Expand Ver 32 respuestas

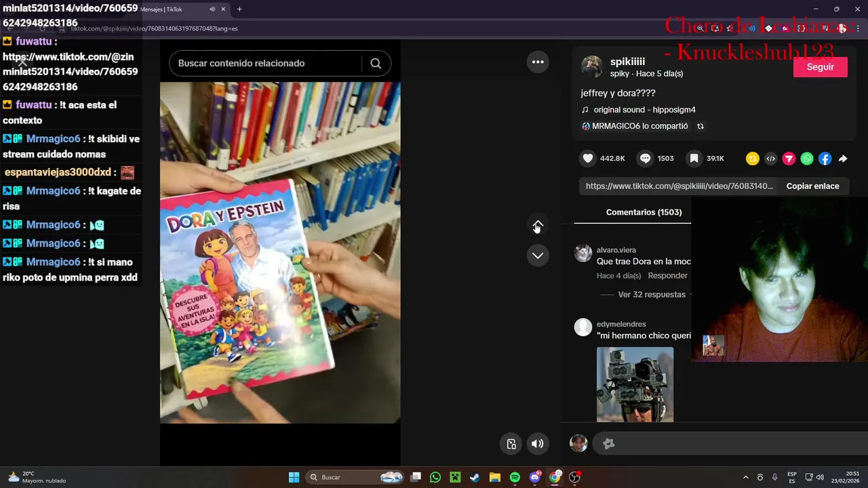[x=651, y=295]
